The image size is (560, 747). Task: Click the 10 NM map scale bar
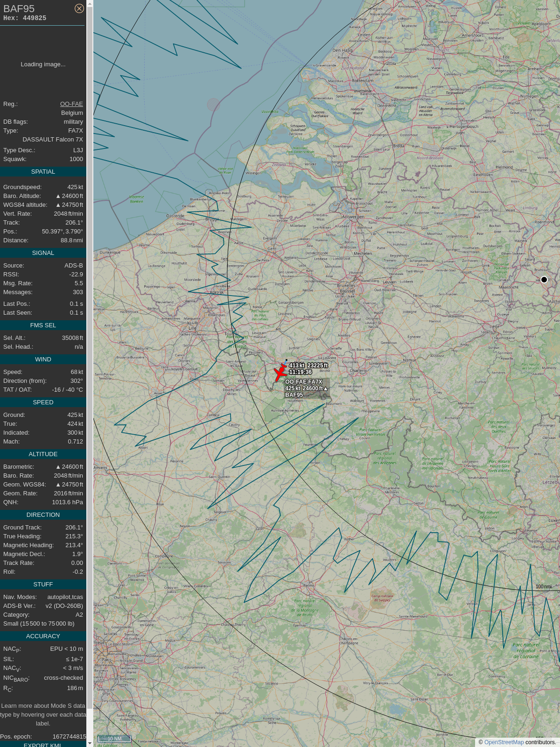(114, 739)
